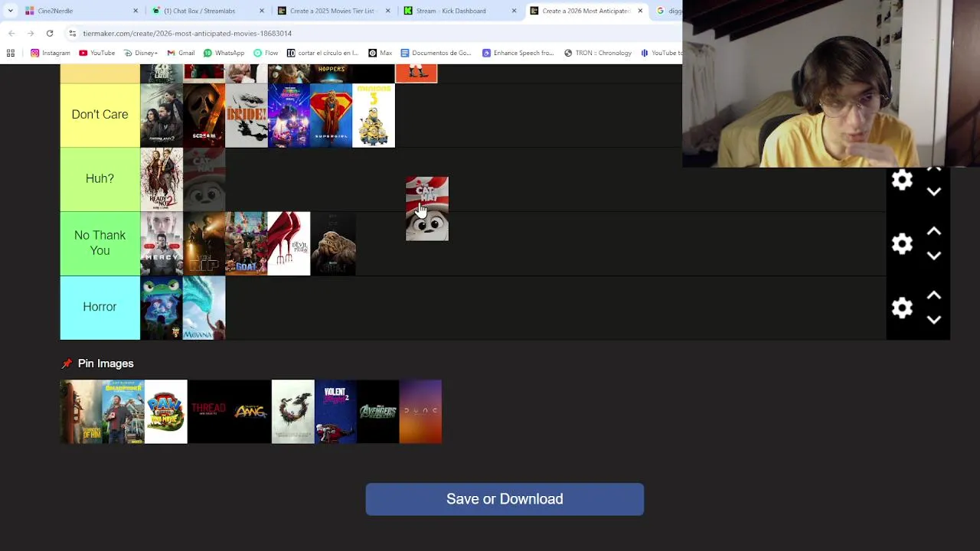The image size is (980, 551).
Task: Select the Ready or Not 2 poster
Action: 162,179
